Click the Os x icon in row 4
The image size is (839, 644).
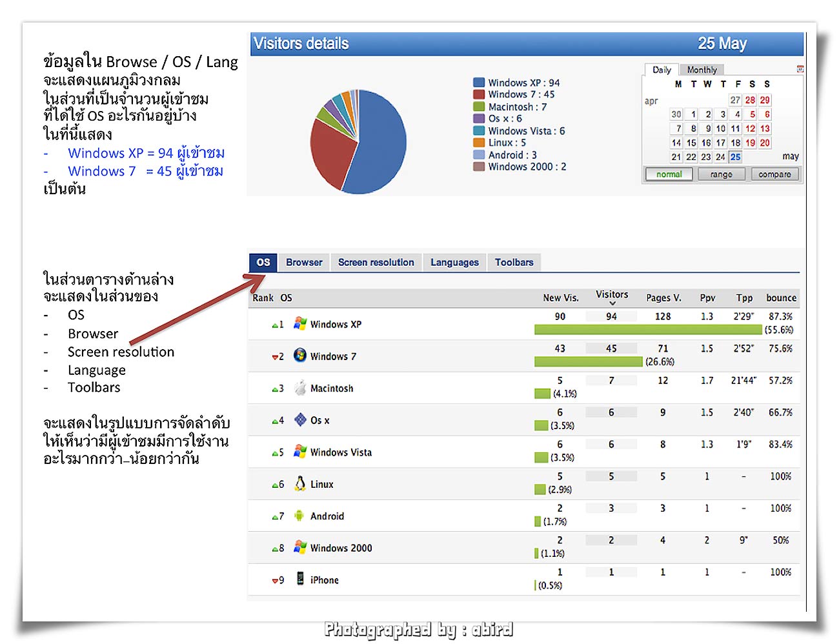pos(299,419)
